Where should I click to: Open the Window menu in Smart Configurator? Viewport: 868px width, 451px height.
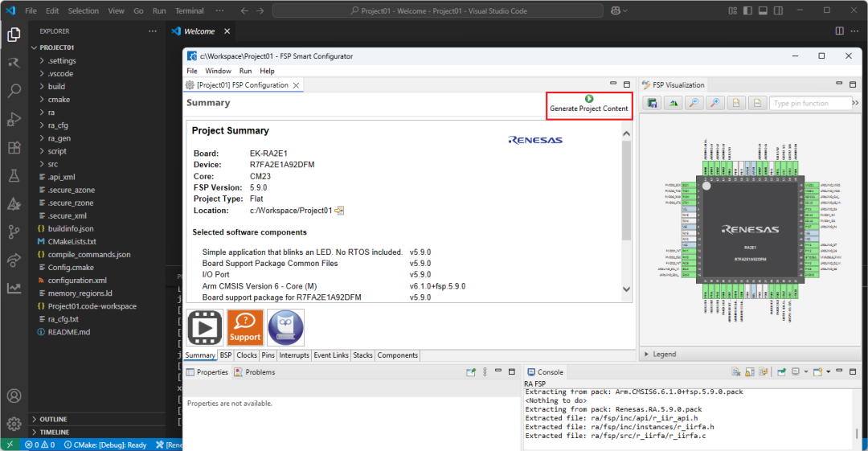pyautogui.click(x=218, y=72)
